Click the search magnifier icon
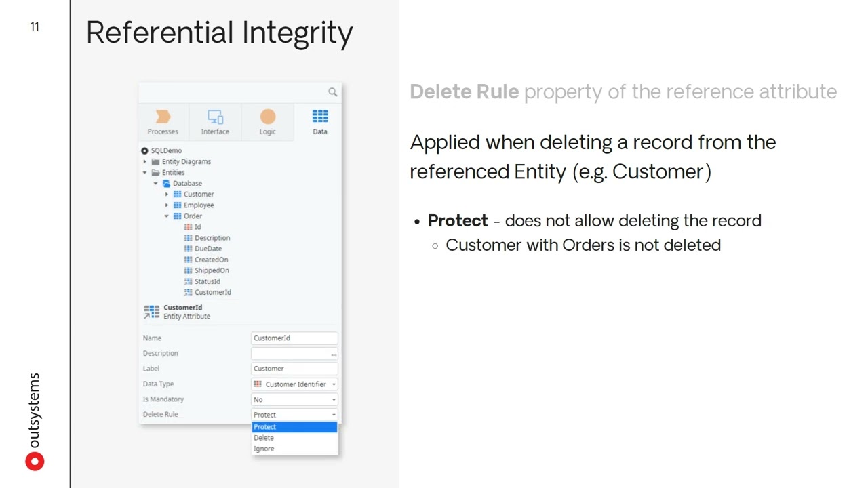The height and width of the screenshot is (488, 868). pos(332,91)
